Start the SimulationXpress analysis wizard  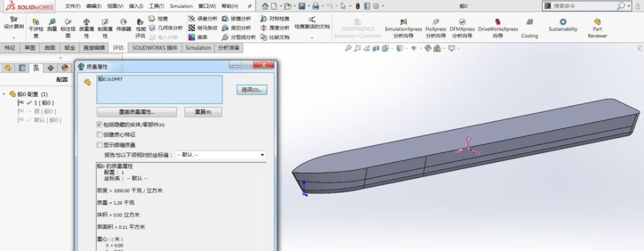coord(403,28)
